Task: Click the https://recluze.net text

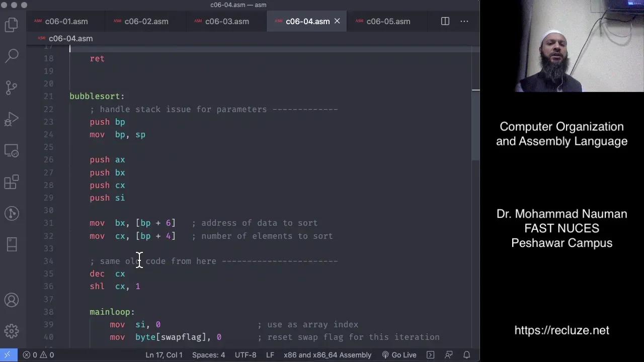Action: pos(561,330)
